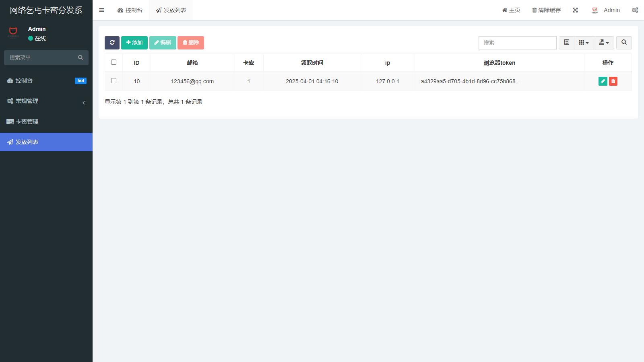Check the select-all checkbox in table header
Screen dimensions: 644x362
click(114, 62)
